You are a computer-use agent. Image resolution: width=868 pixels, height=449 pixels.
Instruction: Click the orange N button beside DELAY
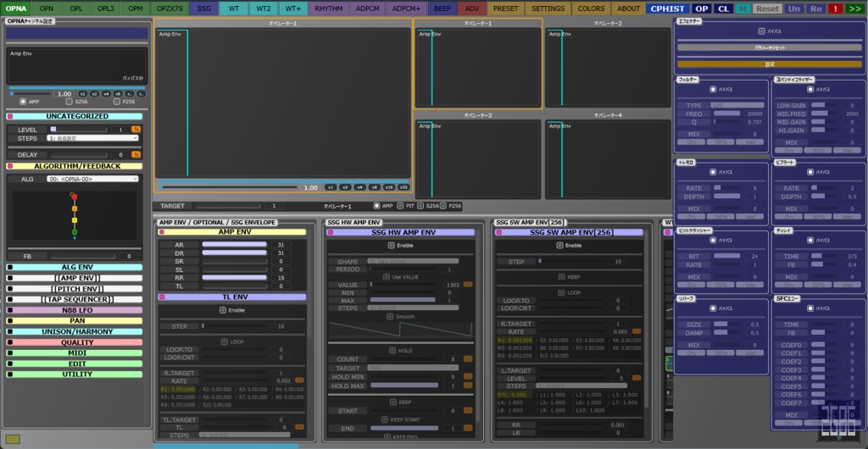coord(136,155)
